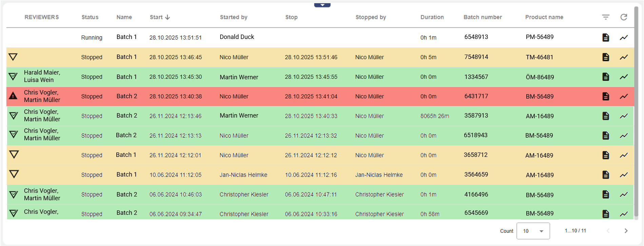The width and height of the screenshot is (644, 246).
Task: Open document report for batch 6548913
Action: (x=605, y=37)
